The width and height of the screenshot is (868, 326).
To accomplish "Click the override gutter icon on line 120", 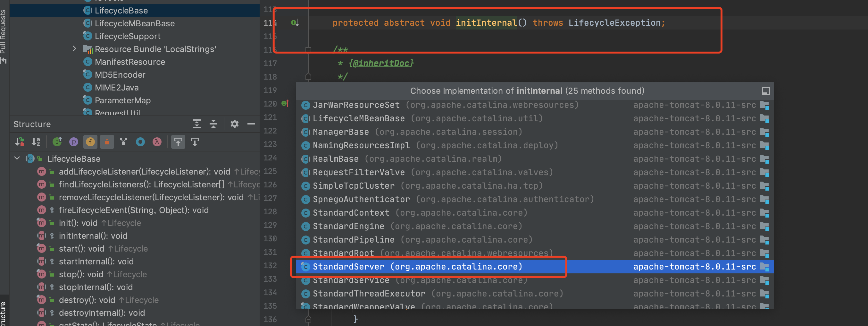I will click(285, 104).
